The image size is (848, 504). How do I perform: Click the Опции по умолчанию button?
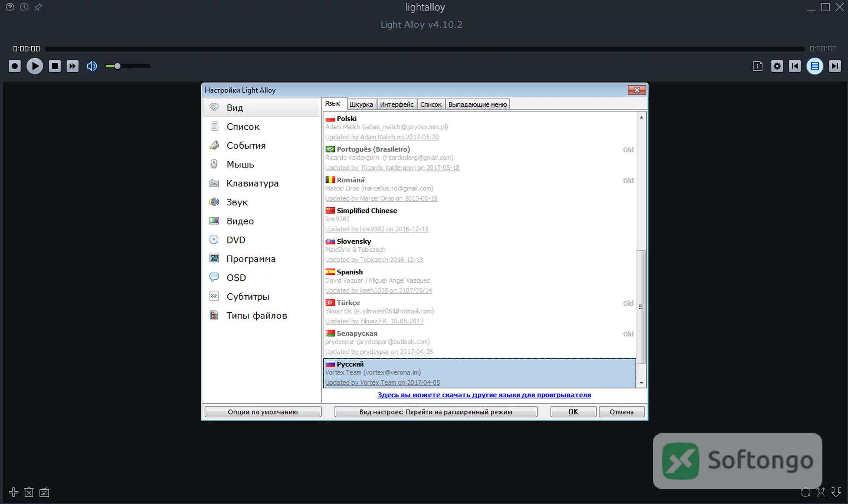click(263, 412)
